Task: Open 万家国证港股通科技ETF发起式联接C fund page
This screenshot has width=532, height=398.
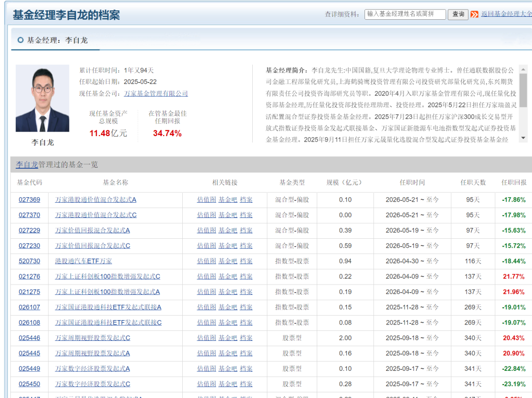Action: pos(108,323)
